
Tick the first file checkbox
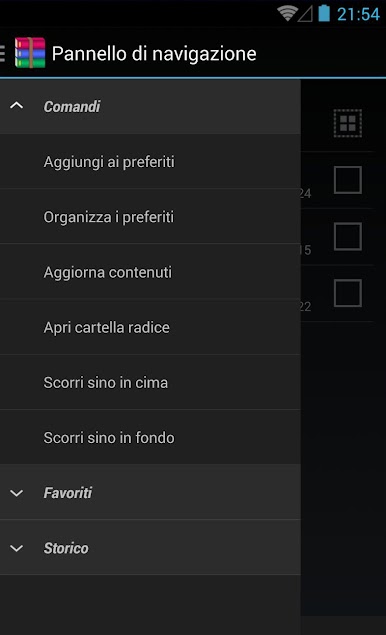(x=348, y=180)
